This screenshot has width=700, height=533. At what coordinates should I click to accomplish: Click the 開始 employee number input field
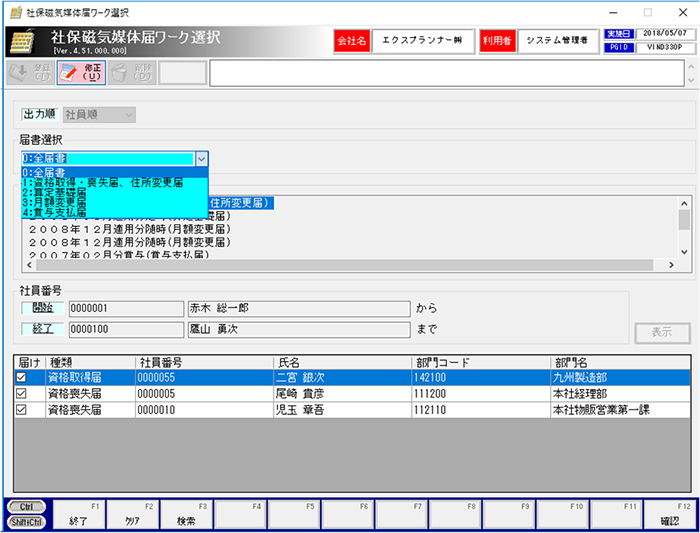click(x=124, y=308)
